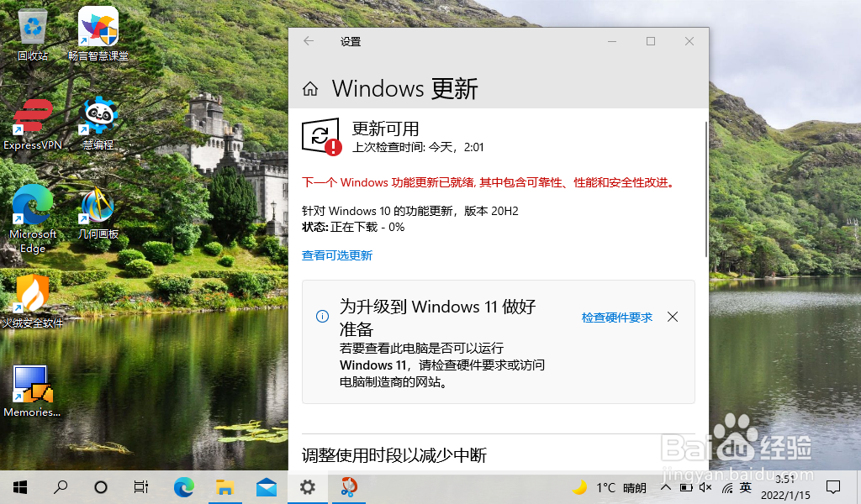861x504 pixels.
Task: Open the Windows Start menu
Action: point(20,487)
